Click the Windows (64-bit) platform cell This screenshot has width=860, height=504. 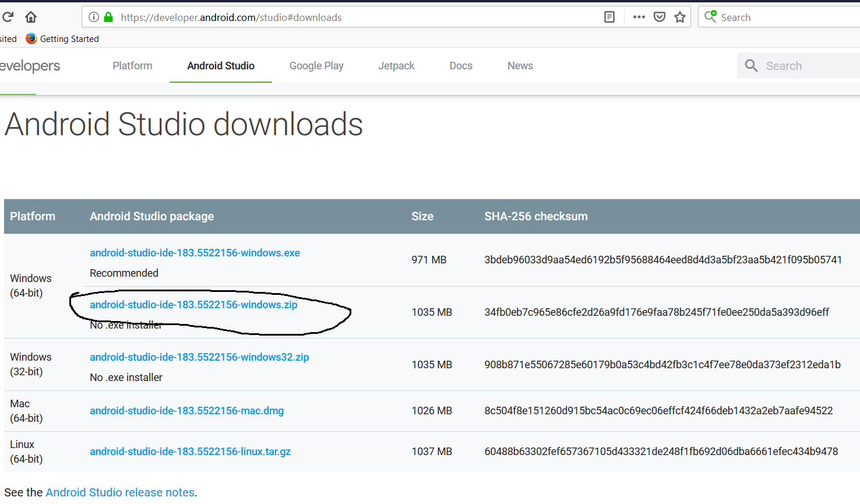pyautogui.click(x=31, y=286)
